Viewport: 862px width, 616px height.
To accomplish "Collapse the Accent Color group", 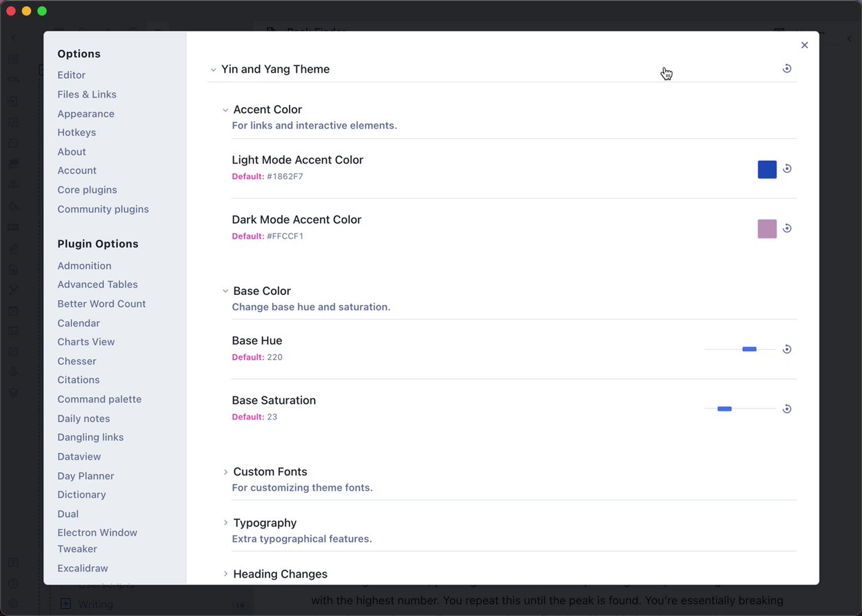I will [x=226, y=110].
